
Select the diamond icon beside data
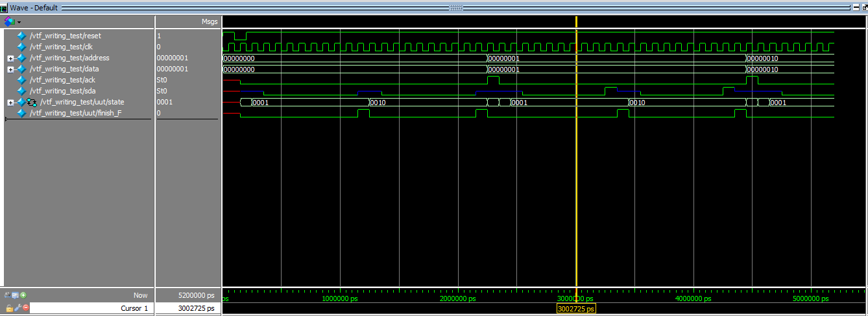tap(21, 69)
